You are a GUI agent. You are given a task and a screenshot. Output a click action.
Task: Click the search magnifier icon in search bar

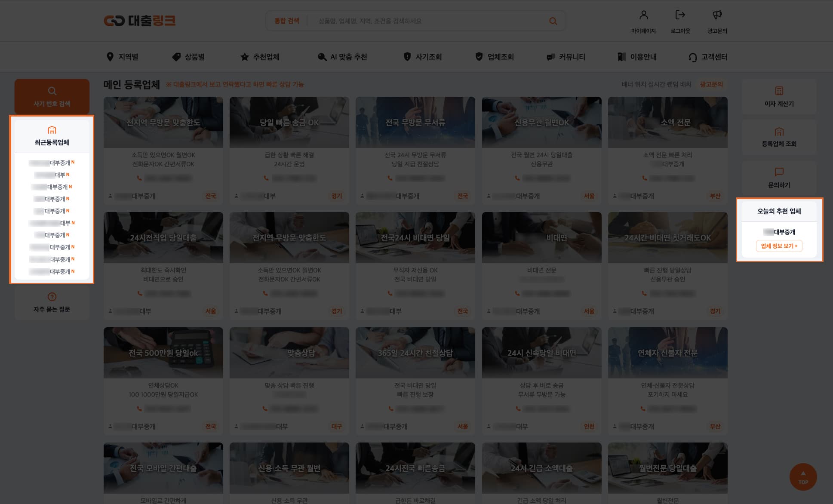tap(553, 21)
